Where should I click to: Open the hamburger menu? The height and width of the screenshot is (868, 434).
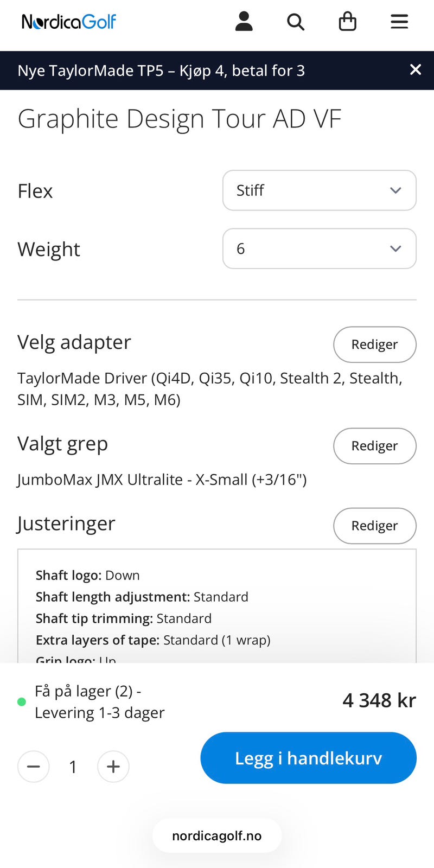[399, 22]
